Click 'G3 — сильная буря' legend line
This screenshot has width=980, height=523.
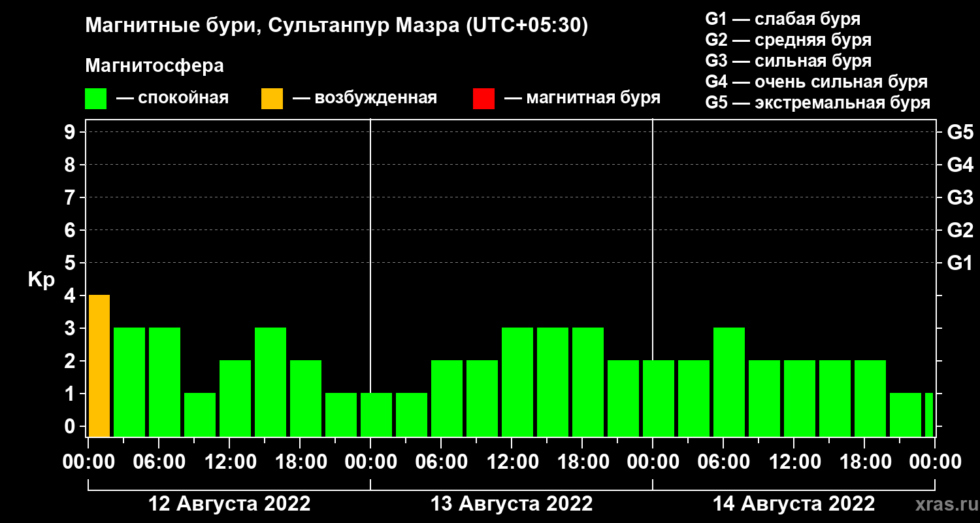point(788,61)
